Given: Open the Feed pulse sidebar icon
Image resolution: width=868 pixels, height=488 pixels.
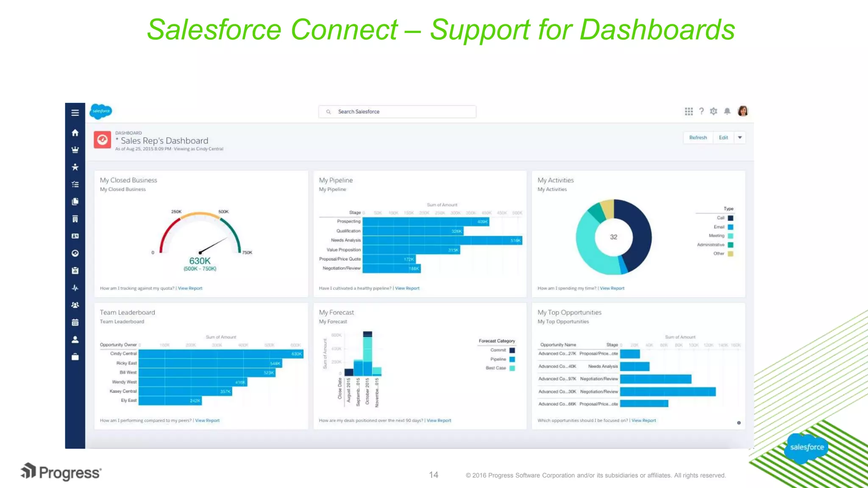Looking at the screenshot, I should (75, 288).
